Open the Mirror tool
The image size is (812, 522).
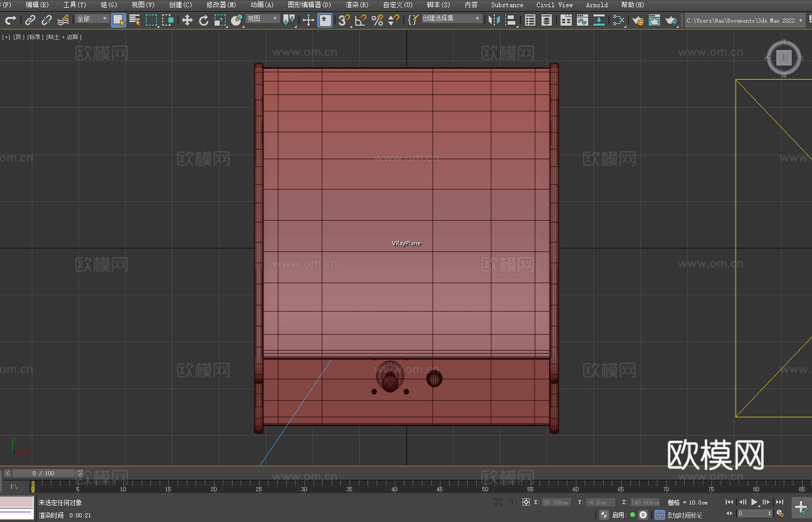(x=494, y=20)
